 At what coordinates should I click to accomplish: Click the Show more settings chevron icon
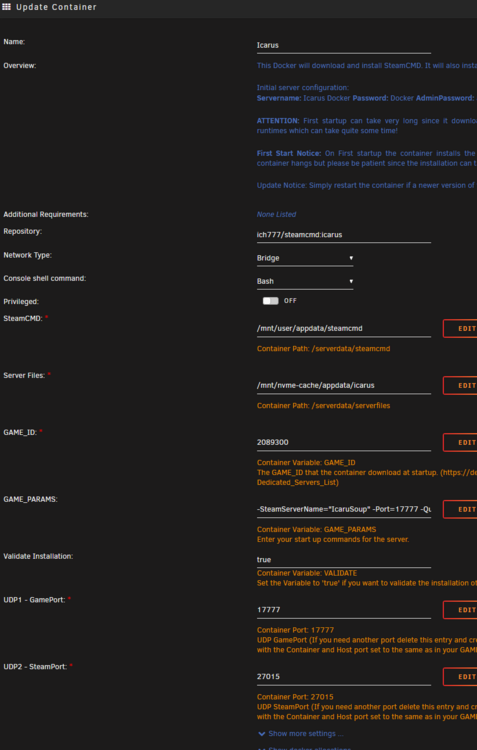pyautogui.click(x=262, y=734)
